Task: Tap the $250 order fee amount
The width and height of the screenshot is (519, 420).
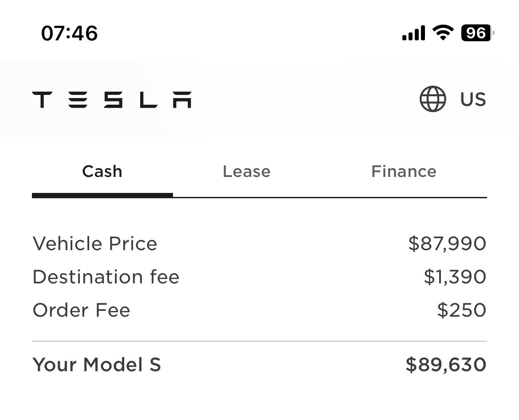Action: pyautogui.click(x=462, y=310)
